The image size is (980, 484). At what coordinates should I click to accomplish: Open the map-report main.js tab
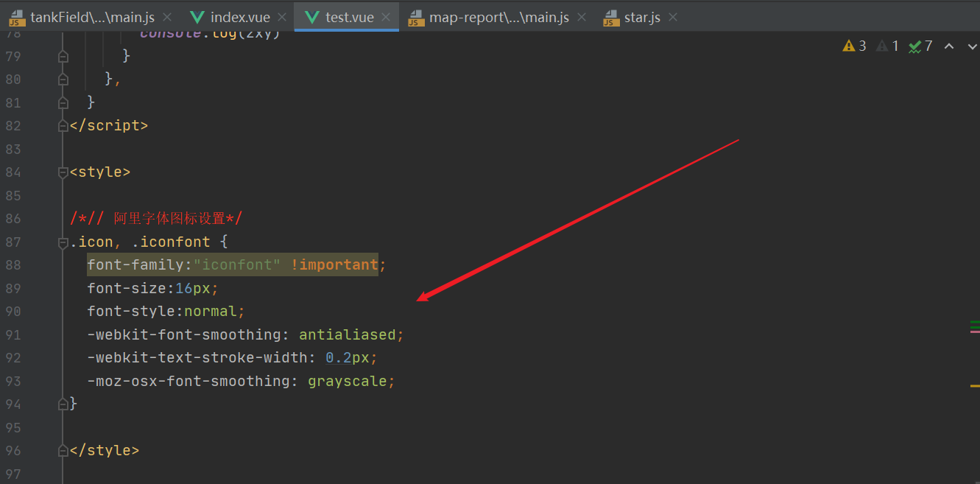(x=499, y=17)
